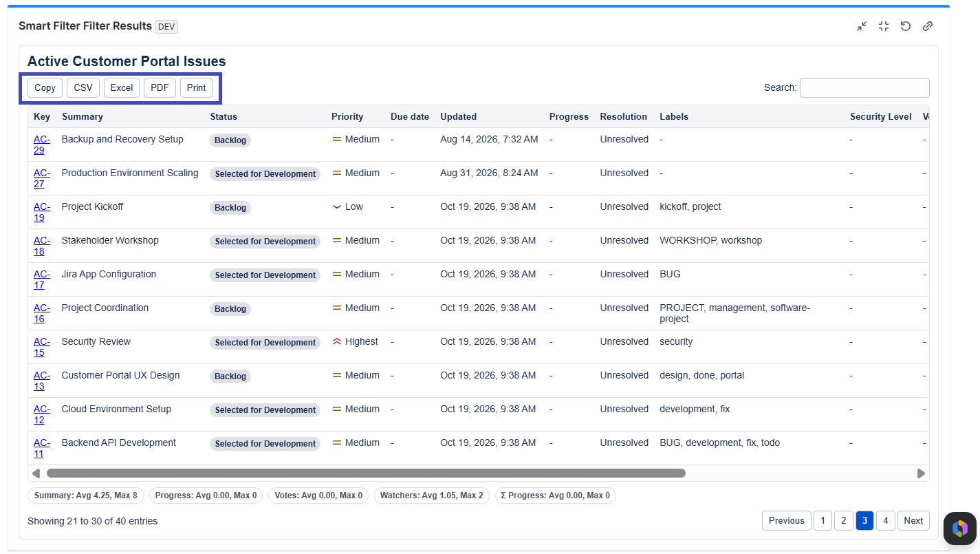Sort by the Status column header
The image size is (980, 554).
[224, 117]
